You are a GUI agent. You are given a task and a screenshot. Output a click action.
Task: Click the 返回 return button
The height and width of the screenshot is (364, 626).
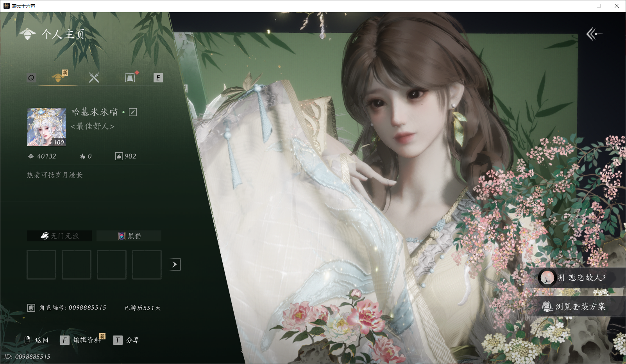pyautogui.click(x=36, y=340)
